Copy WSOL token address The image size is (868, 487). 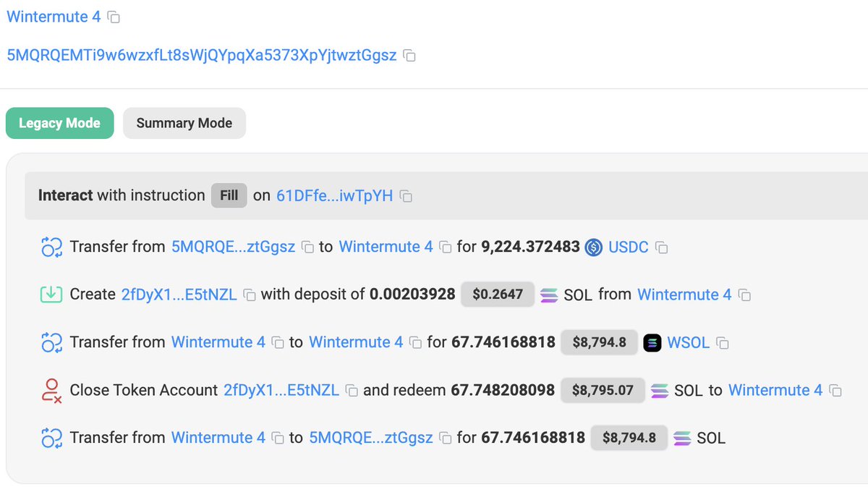click(x=722, y=343)
